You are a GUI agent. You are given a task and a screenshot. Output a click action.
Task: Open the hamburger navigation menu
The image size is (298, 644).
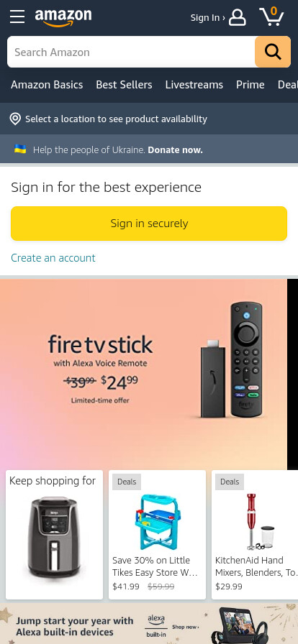(x=17, y=17)
